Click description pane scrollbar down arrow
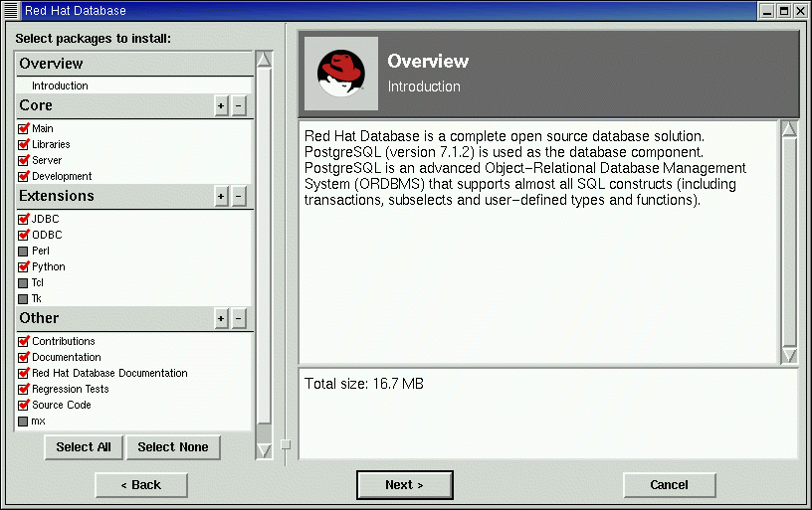Screen dimensions: 812x510 coord(789,355)
